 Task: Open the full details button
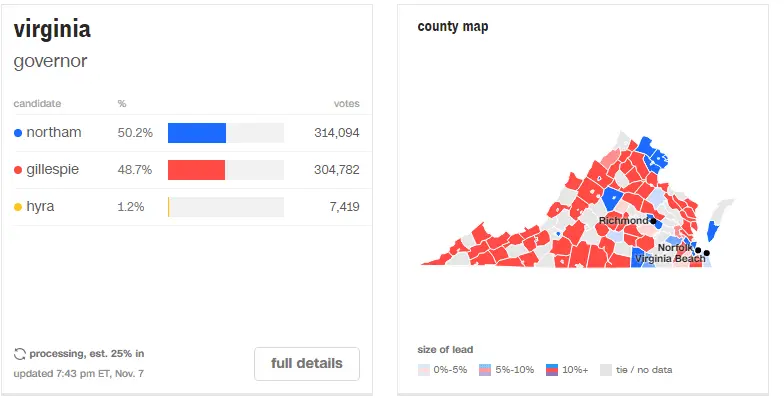[x=306, y=363]
